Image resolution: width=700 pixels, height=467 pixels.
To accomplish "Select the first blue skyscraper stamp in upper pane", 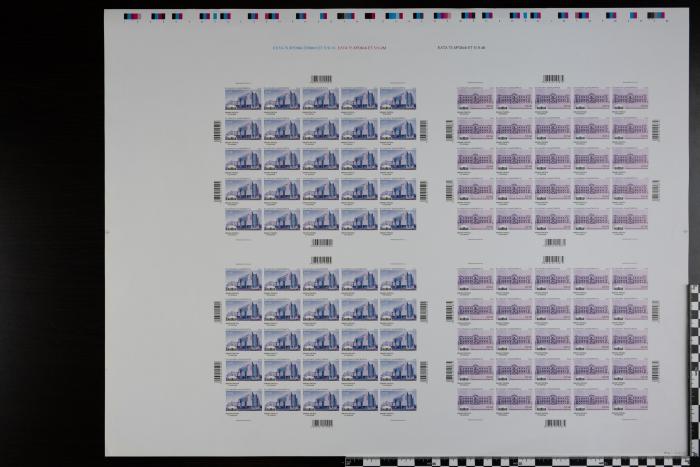I will tap(243, 101).
